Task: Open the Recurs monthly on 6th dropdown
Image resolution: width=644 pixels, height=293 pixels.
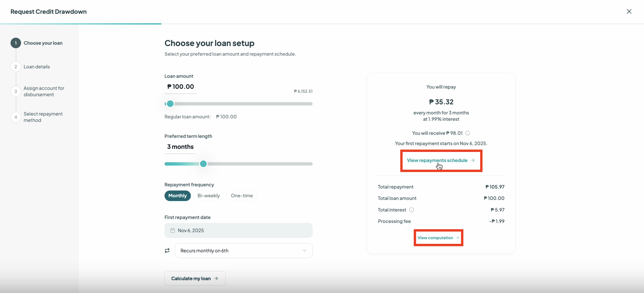Action: coord(244,250)
